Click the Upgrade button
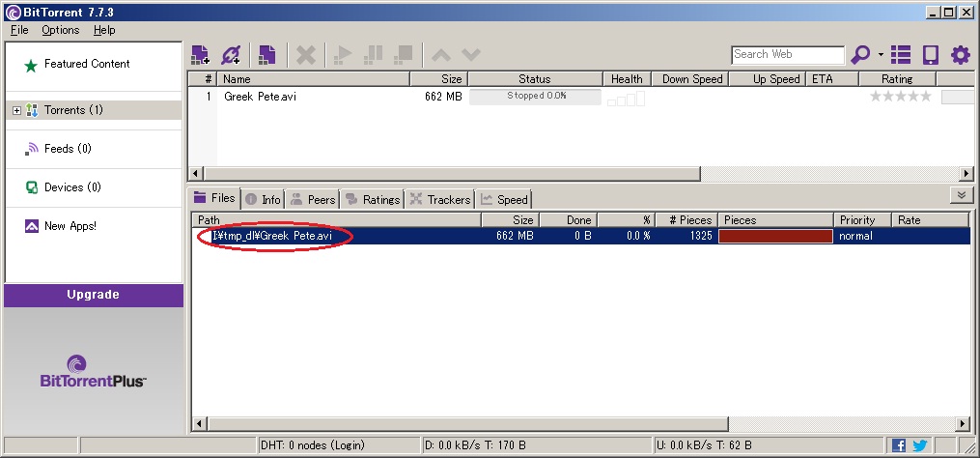980x458 pixels. tap(93, 295)
